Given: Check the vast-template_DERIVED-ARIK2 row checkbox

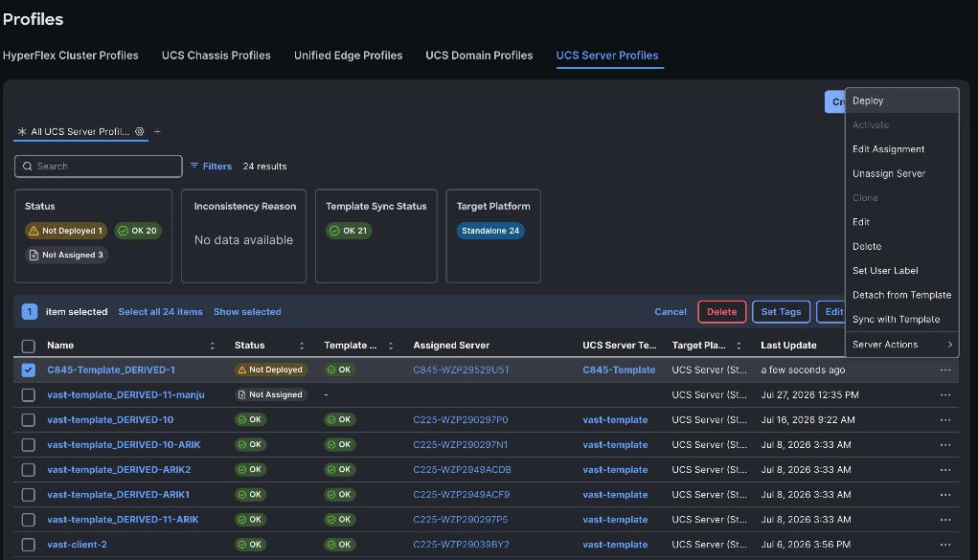Looking at the screenshot, I should click(x=28, y=470).
